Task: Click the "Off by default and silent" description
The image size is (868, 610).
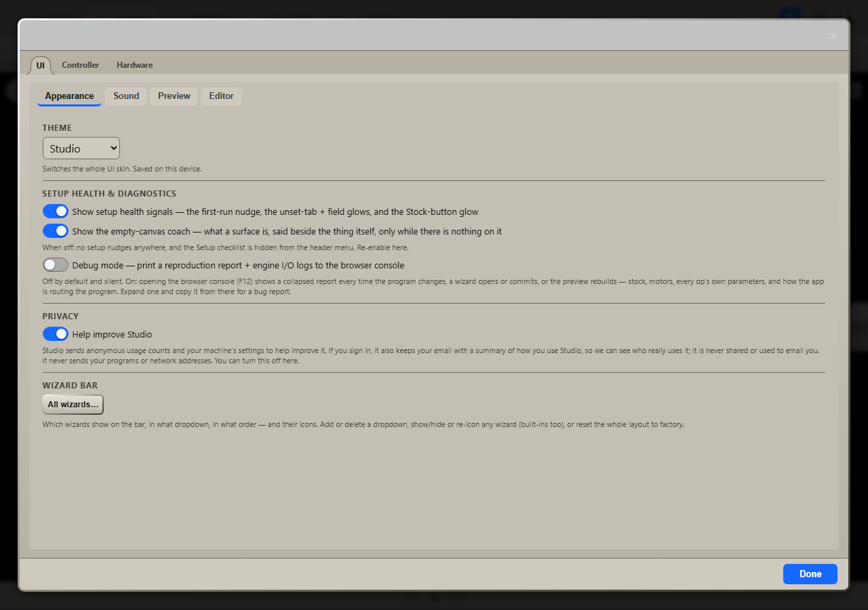Action: click(x=433, y=287)
